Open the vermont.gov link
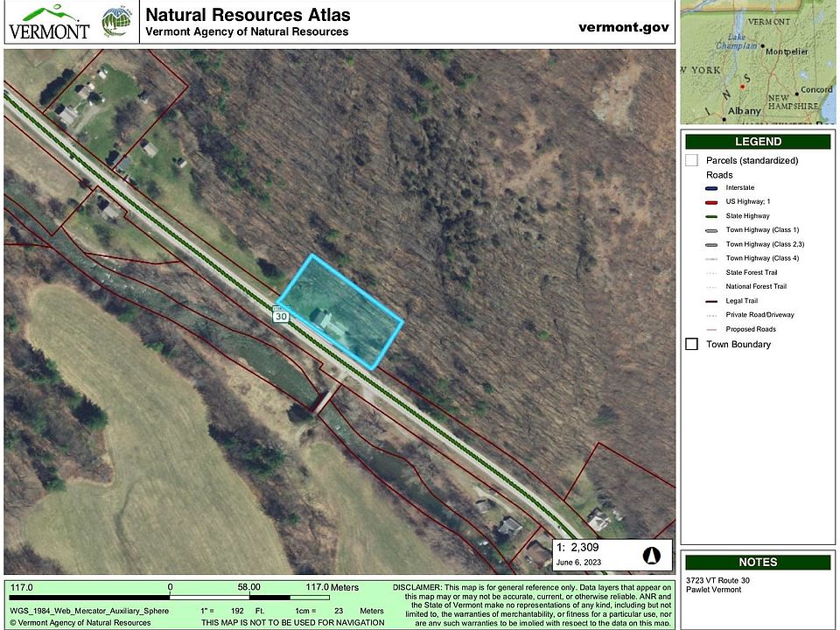The height and width of the screenshot is (630, 840). [623, 27]
